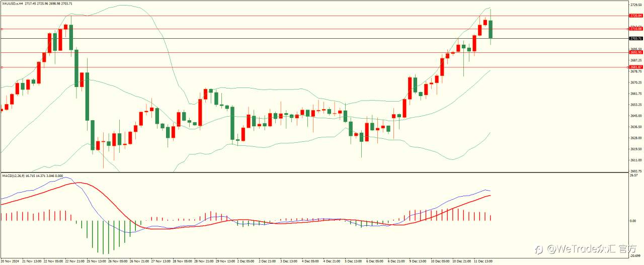Click the 2636.50 price axis value
644x265 pixels.
point(636,127)
